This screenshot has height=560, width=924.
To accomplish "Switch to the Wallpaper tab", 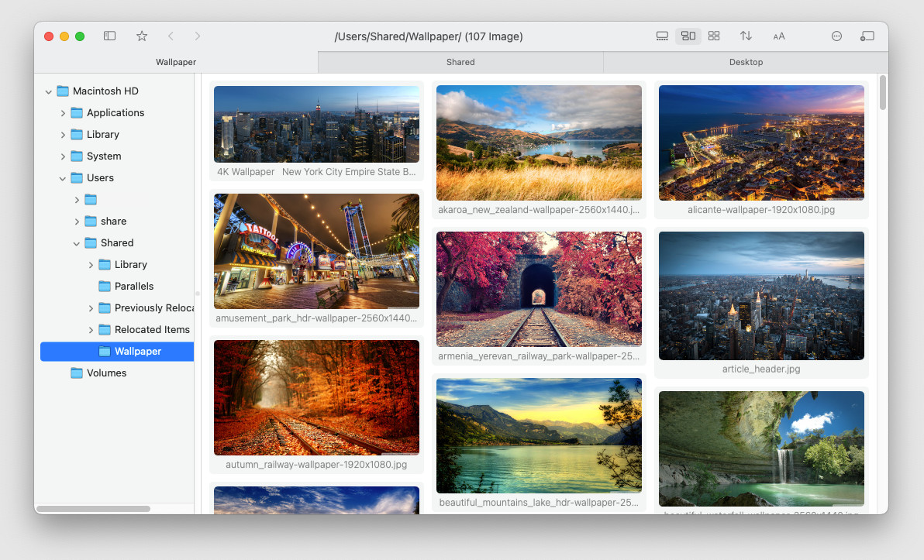I will (176, 62).
